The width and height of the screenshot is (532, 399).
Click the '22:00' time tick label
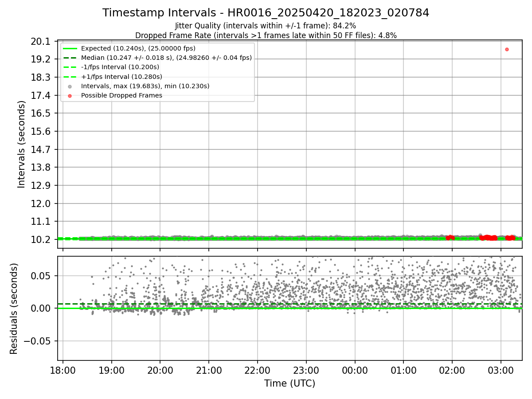[257, 370]
